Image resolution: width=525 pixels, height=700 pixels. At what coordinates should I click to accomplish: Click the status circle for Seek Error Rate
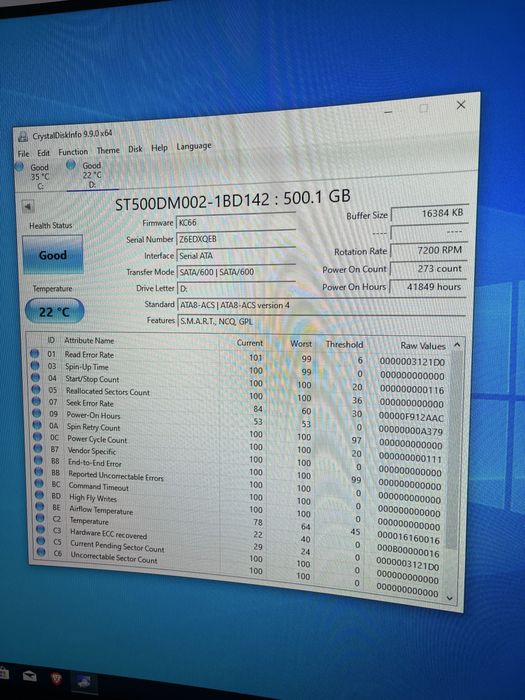(36, 401)
